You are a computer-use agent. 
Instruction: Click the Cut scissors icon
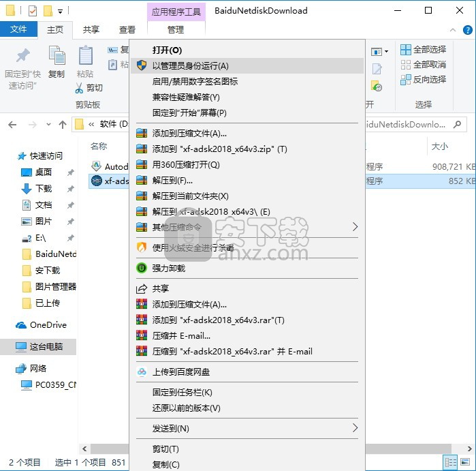pos(79,88)
